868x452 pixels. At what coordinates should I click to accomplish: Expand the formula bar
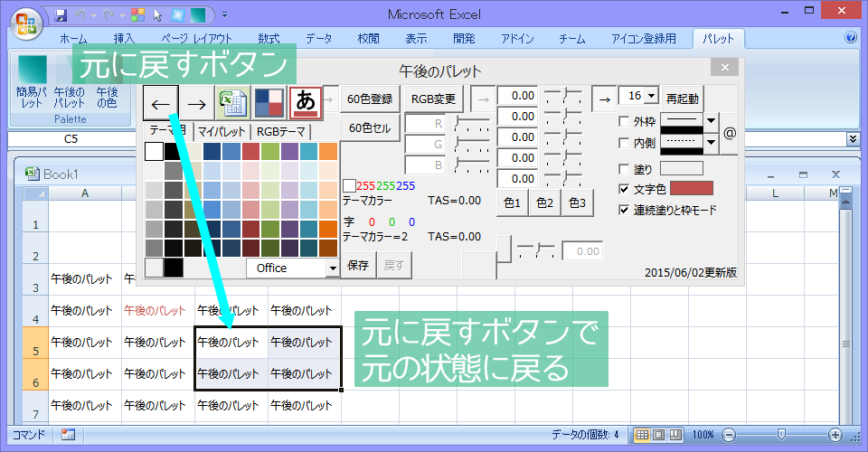(853, 139)
